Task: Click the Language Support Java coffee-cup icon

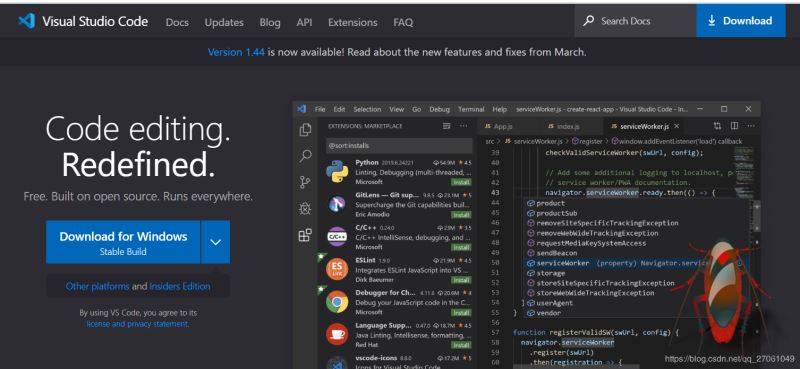Action: (x=337, y=334)
